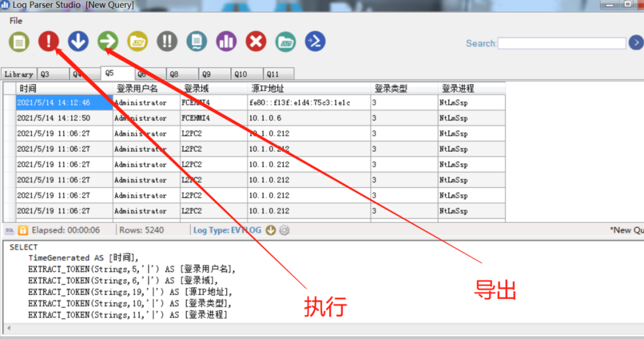Click the gray double exclamation icon
Viewport: 644px width, 339px height.
(x=167, y=41)
